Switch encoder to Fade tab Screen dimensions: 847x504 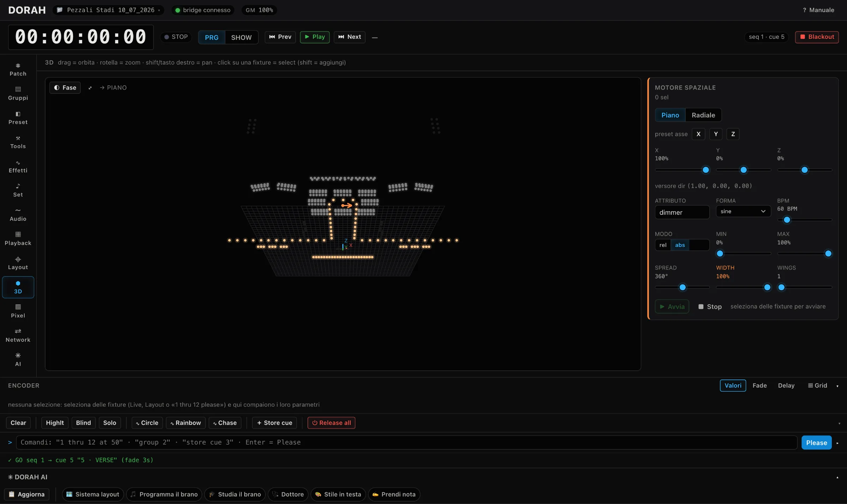759,386
